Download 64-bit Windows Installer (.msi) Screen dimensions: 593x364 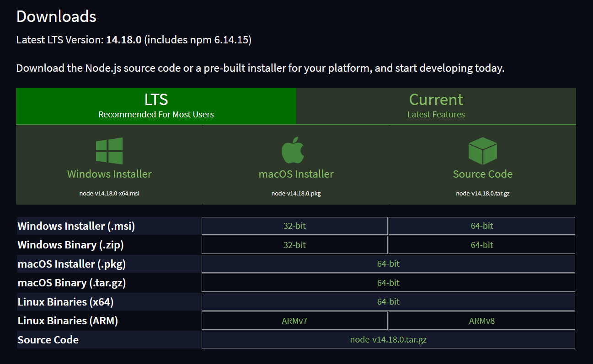tap(482, 226)
